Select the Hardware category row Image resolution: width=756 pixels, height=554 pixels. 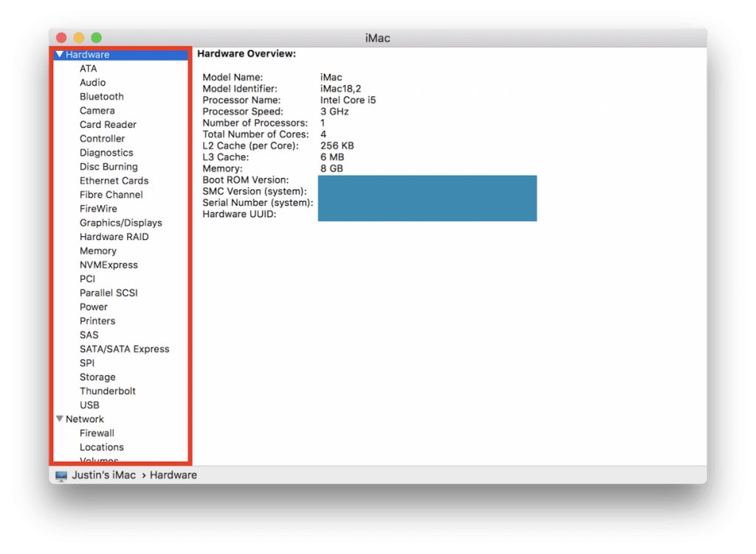click(120, 55)
